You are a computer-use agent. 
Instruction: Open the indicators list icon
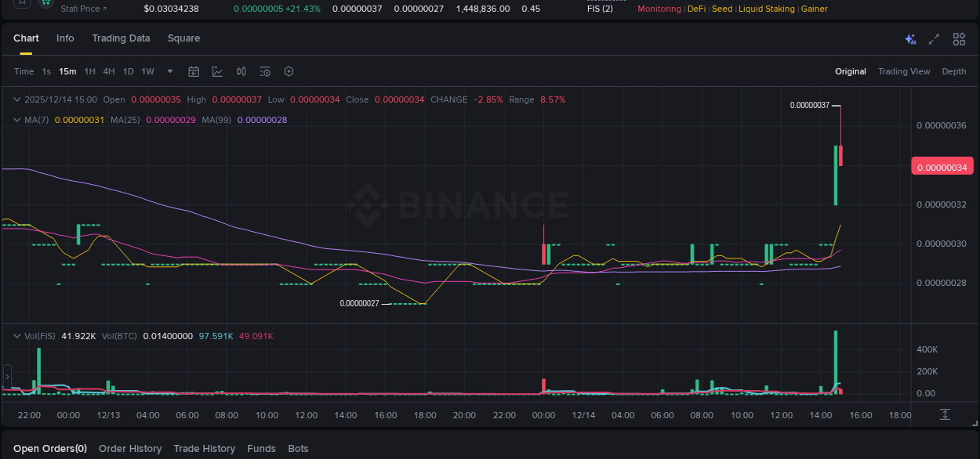click(x=264, y=71)
